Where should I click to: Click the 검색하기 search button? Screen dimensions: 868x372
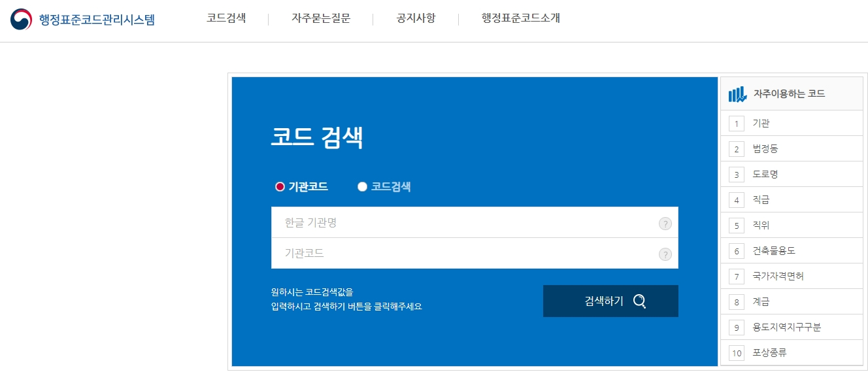[610, 301]
